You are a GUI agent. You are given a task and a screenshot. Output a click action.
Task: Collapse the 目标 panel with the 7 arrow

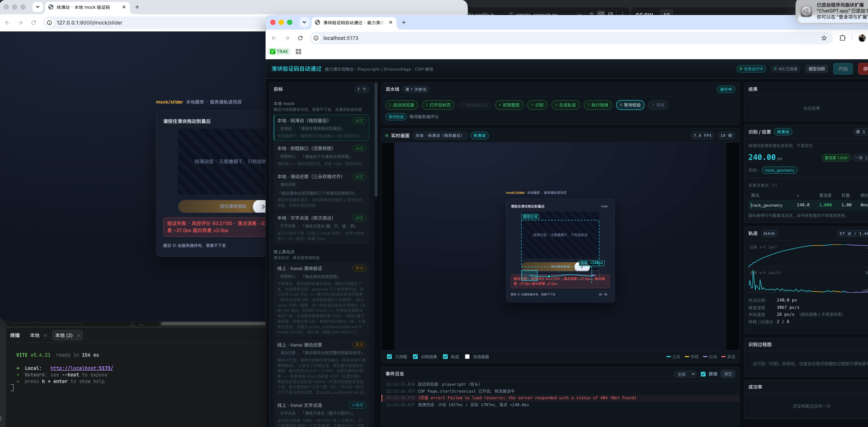coord(361,89)
